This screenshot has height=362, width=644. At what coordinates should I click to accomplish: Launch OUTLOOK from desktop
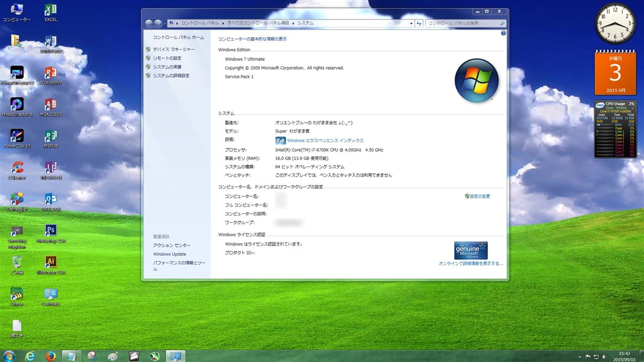point(50,202)
